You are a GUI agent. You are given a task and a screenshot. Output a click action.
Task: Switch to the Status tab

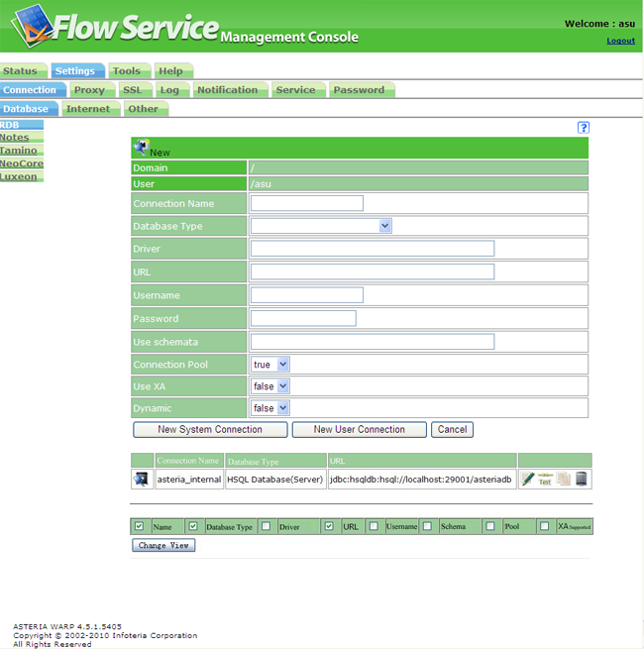pyautogui.click(x=20, y=71)
